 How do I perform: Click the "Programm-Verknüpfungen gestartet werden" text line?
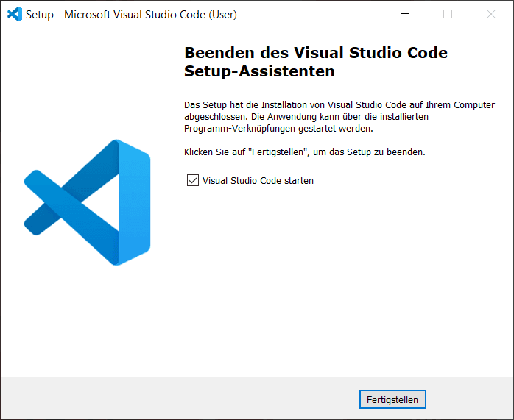278,129
